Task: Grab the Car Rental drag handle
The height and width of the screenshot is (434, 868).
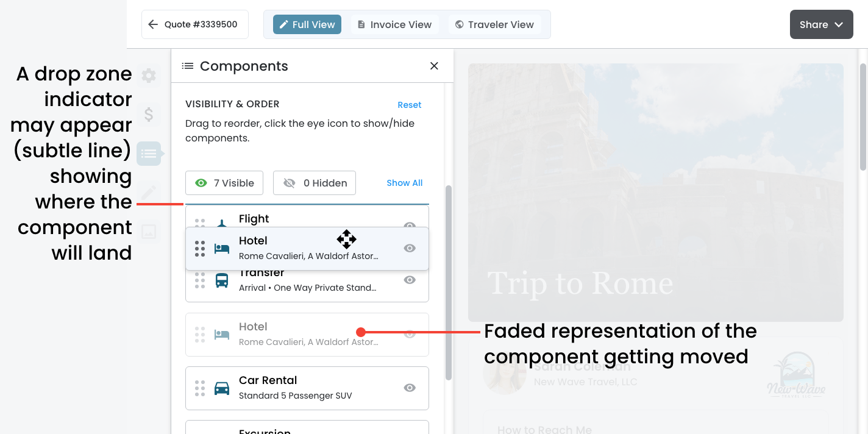Action: click(200, 388)
